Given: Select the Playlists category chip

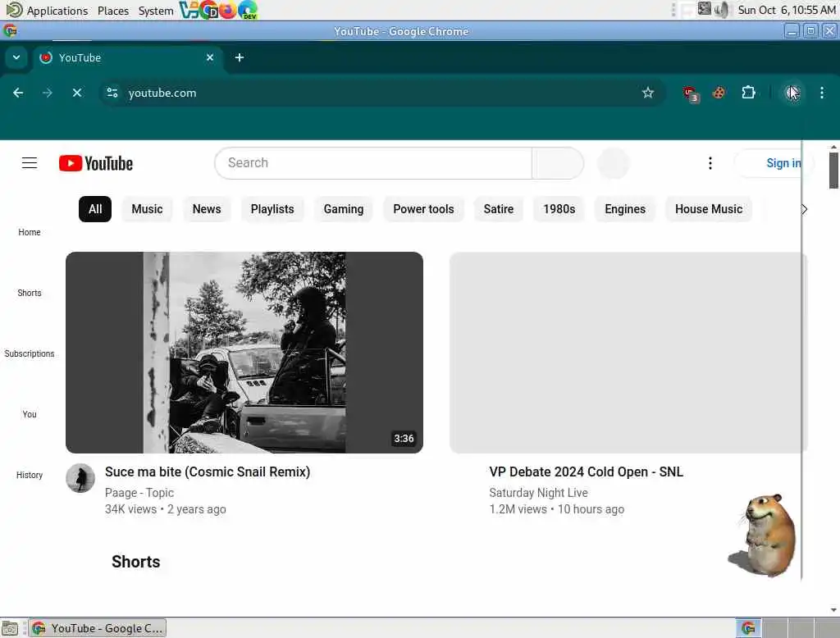Looking at the screenshot, I should click(x=272, y=209).
